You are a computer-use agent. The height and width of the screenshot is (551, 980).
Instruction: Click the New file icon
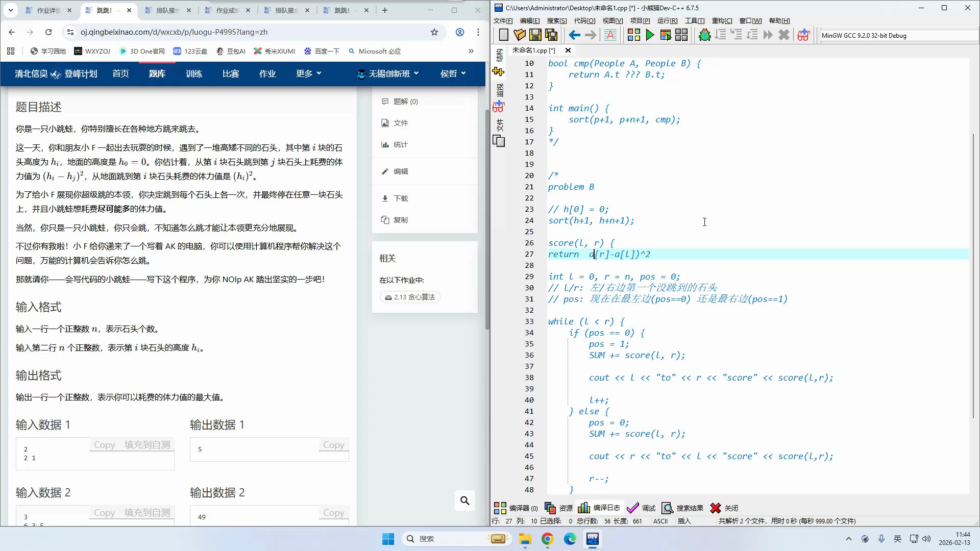click(x=503, y=35)
